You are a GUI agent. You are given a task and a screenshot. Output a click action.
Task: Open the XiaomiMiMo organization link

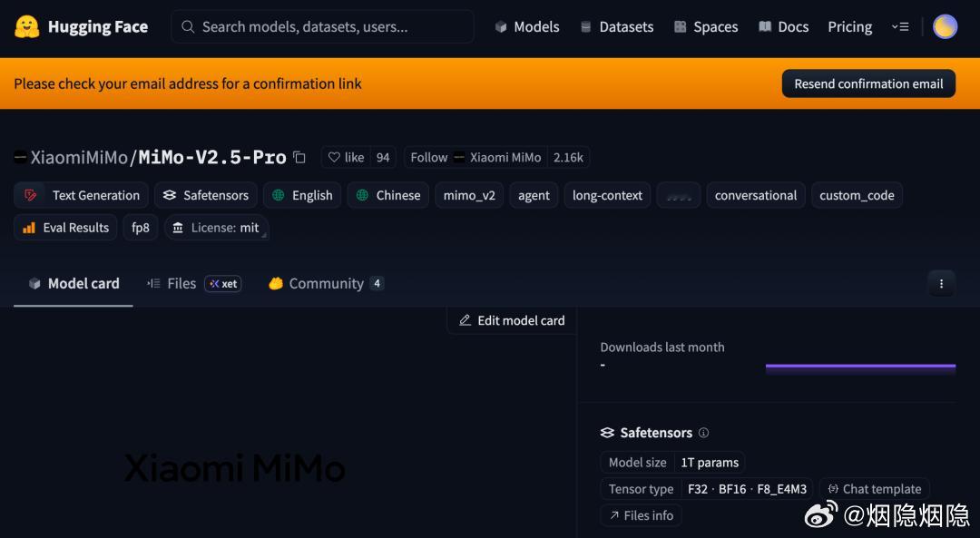[79, 158]
